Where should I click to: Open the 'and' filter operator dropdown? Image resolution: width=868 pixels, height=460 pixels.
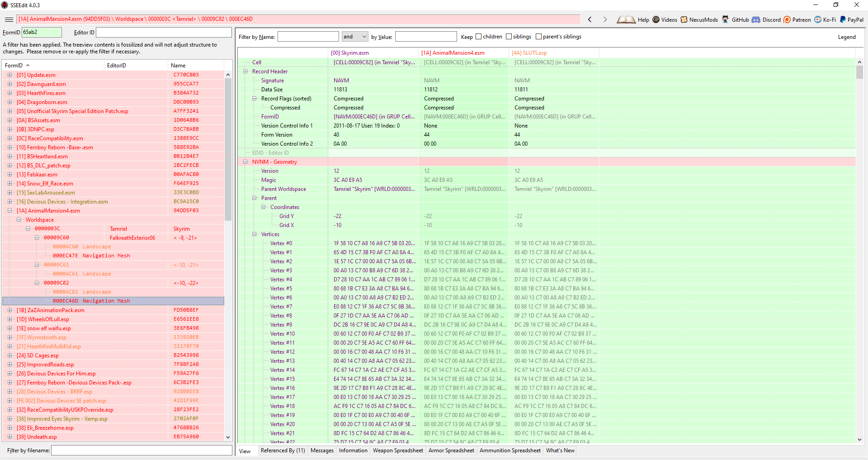[x=355, y=37]
